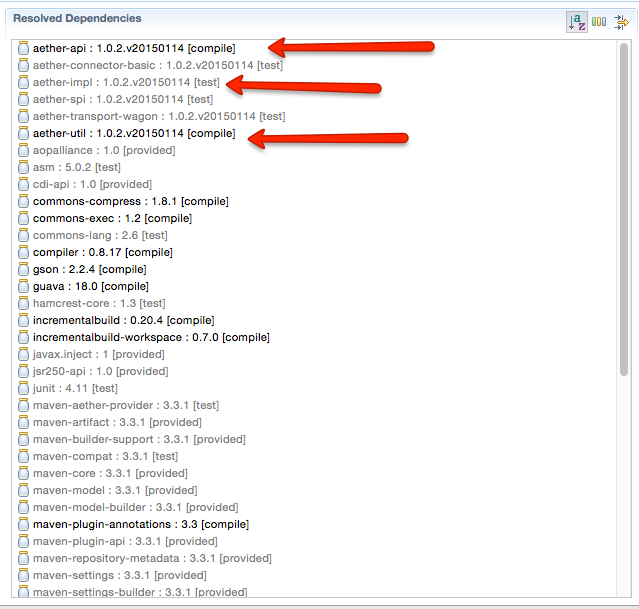Click jar icon beside cdi-api entry
This screenshot has height=609, width=639.
click(x=24, y=184)
